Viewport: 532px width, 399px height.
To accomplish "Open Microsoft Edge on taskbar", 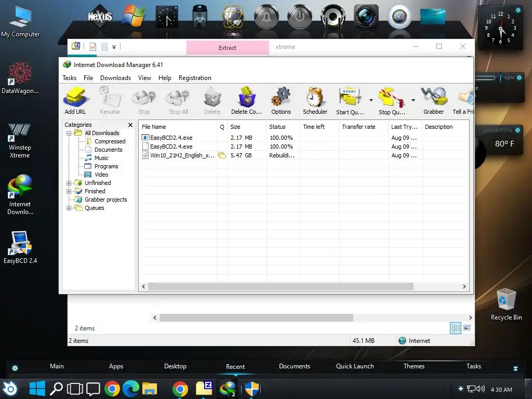I will (x=131, y=389).
